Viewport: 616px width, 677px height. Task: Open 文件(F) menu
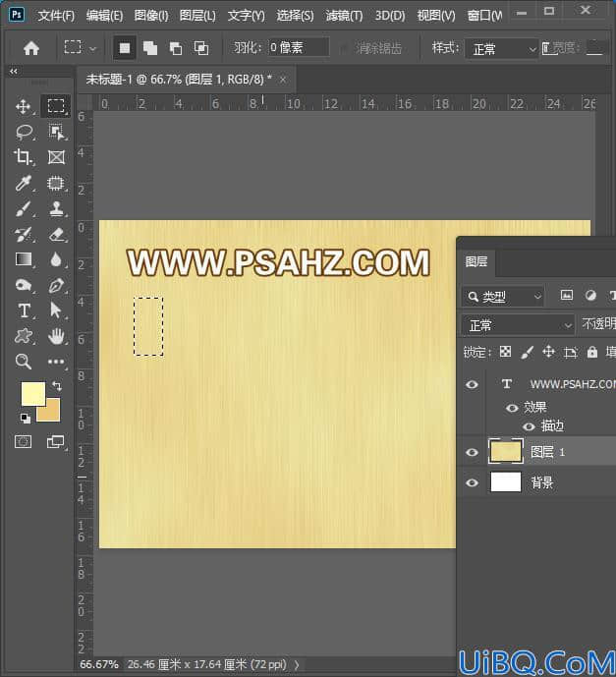[x=56, y=16]
